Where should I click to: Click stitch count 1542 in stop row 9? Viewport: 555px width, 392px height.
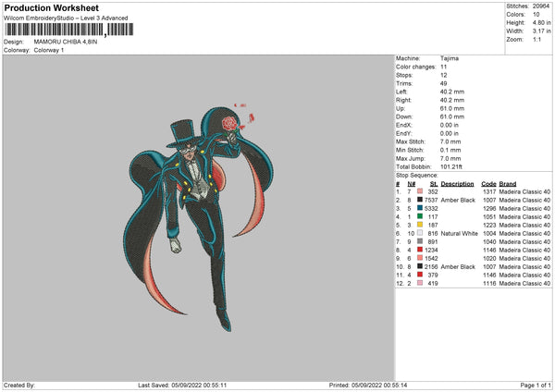click(x=431, y=259)
